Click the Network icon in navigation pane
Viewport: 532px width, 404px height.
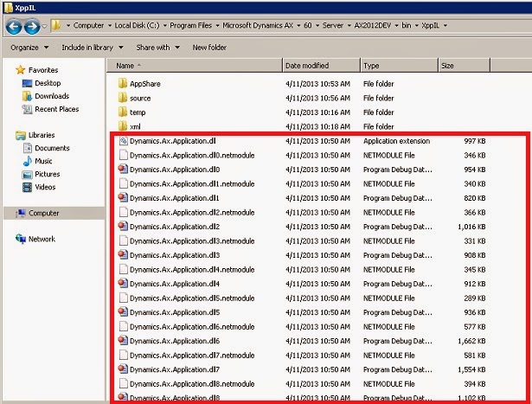click(21, 239)
